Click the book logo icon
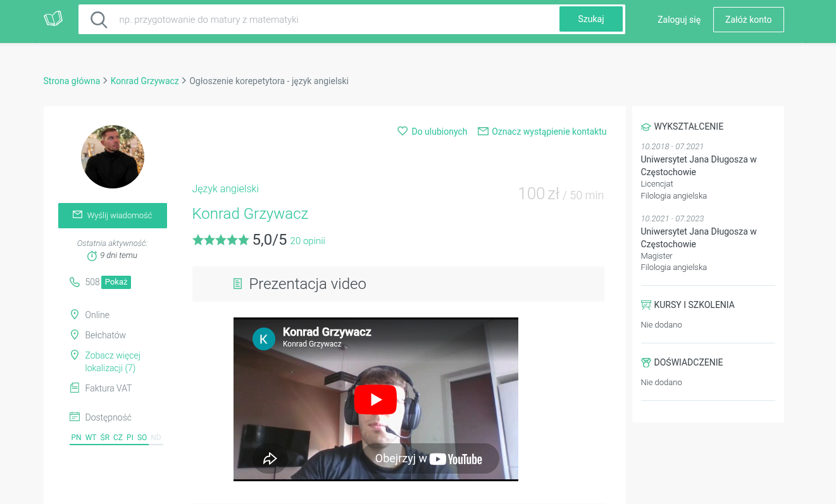 pos(53,18)
